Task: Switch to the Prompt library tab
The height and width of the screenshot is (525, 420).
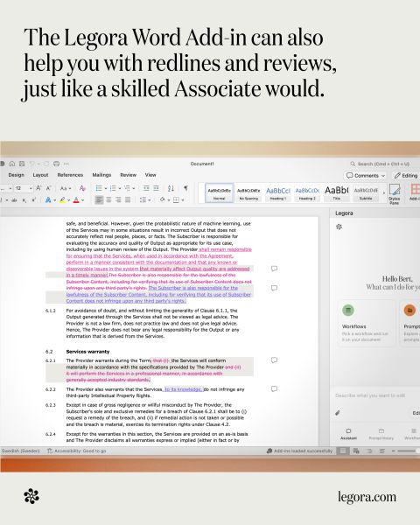Action: (381, 434)
